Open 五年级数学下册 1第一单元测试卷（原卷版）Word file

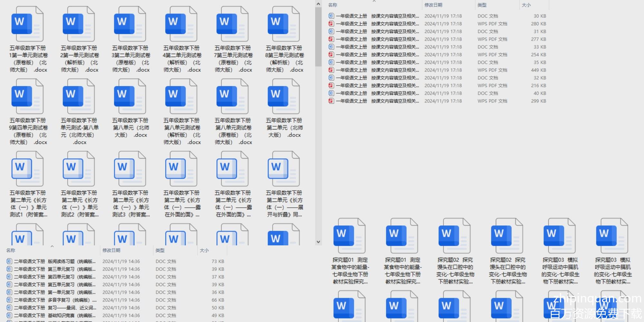tap(27, 24)
